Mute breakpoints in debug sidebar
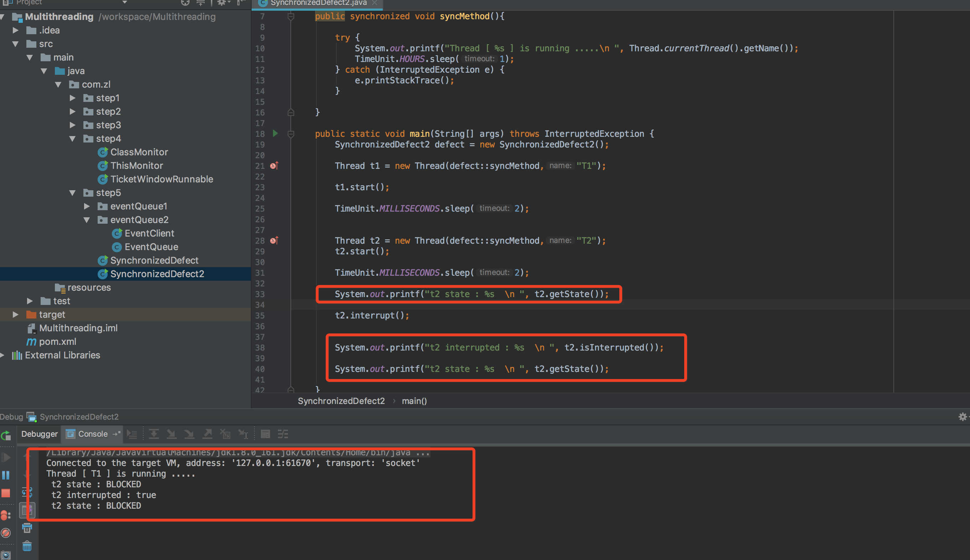Screen dimensions: 970x560 [6, 533]
